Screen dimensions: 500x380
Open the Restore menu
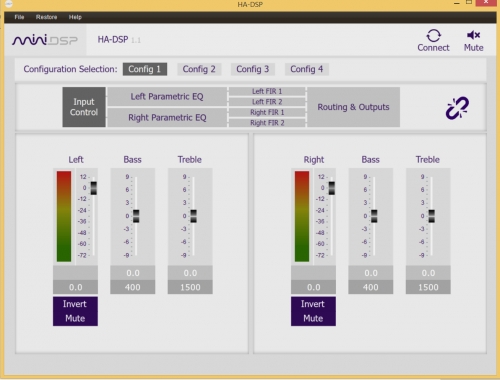pyautogui.click(x=46, y=17)
